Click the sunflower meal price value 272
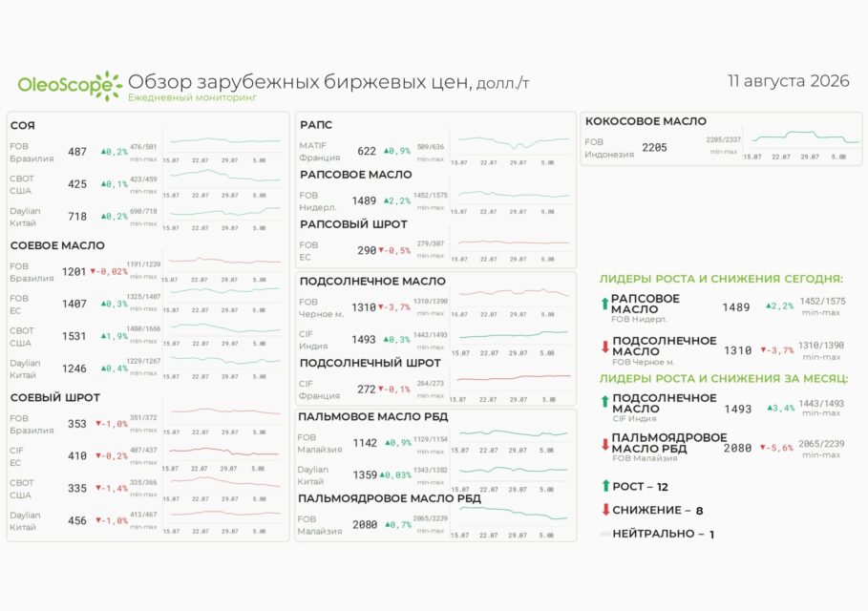 (x=367, y=390)
